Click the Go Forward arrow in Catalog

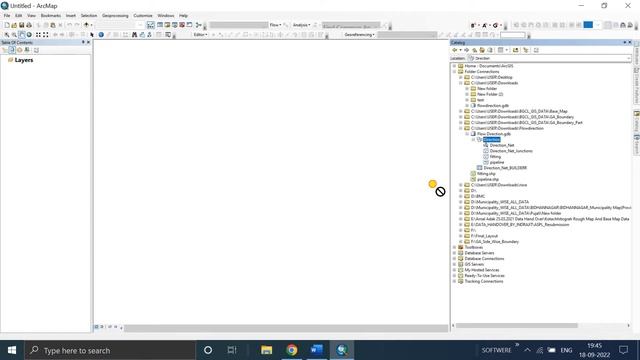coord(467,50)
